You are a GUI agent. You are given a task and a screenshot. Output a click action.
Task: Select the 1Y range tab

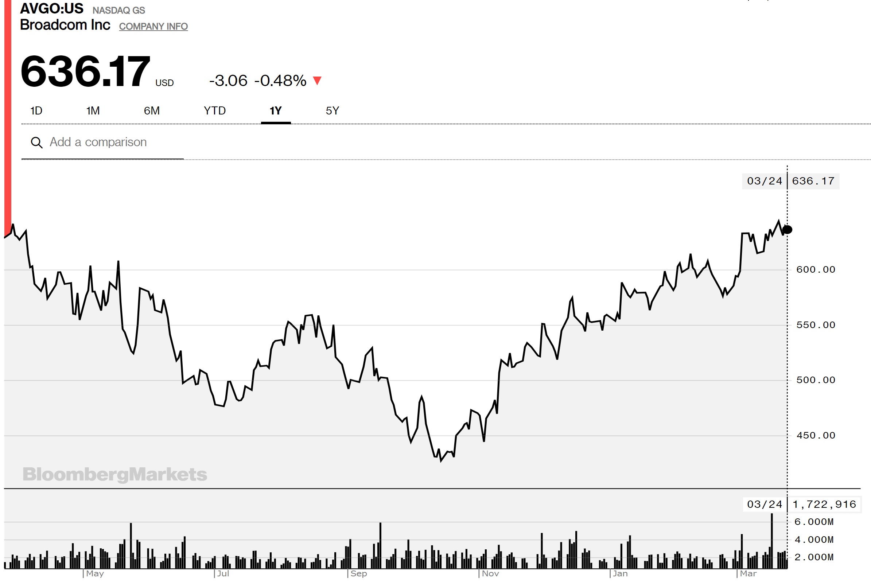point(276,111)
